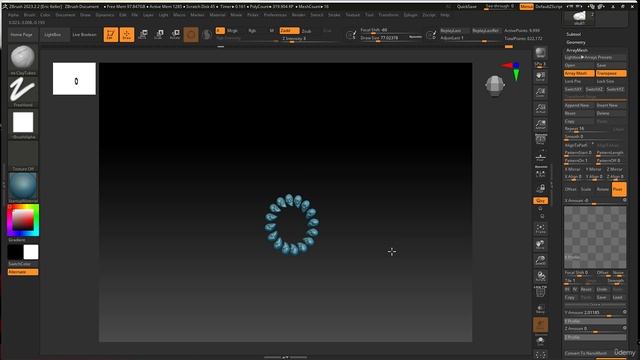Open the Texture Off selector
Screen dimensions: 640x360
click(23, 156)
